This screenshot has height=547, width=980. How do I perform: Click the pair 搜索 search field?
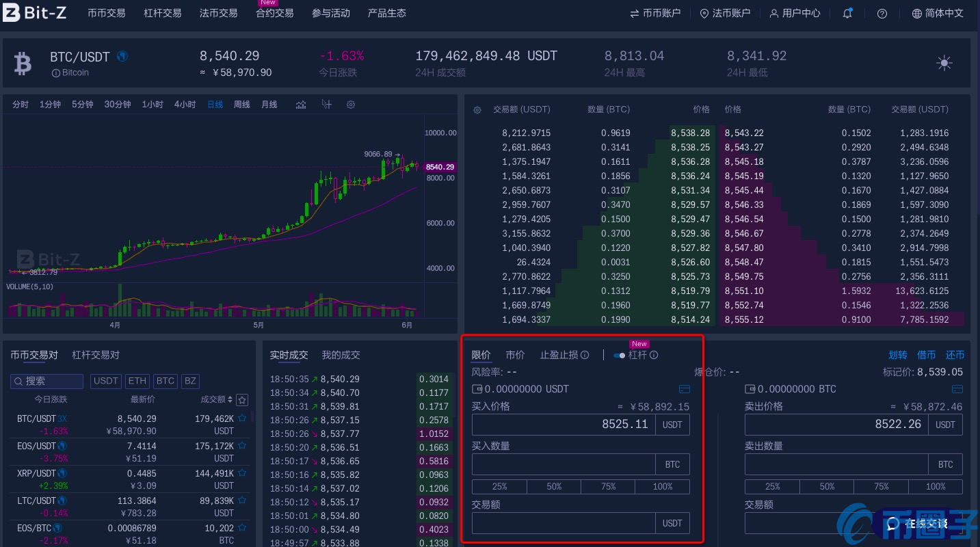pos(47,381)
